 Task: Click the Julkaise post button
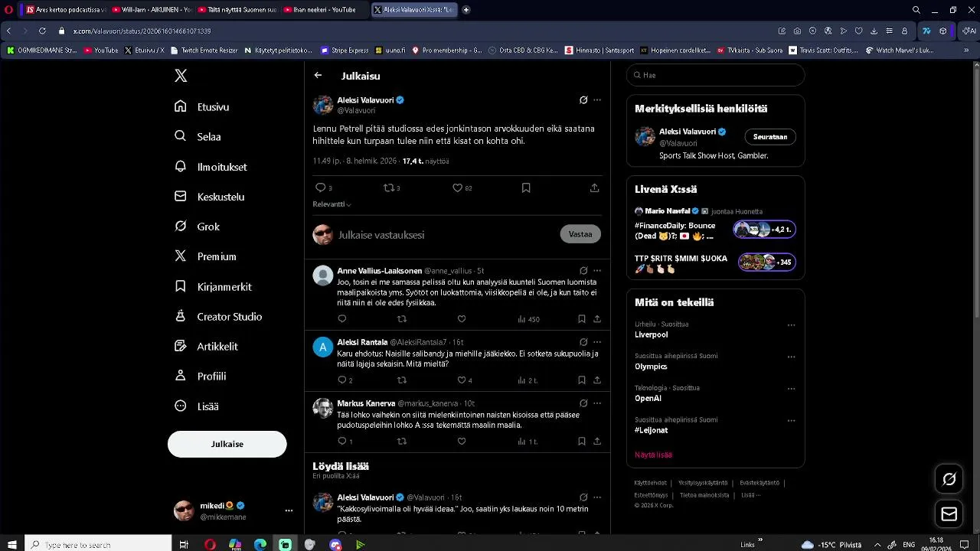[227, 445]
